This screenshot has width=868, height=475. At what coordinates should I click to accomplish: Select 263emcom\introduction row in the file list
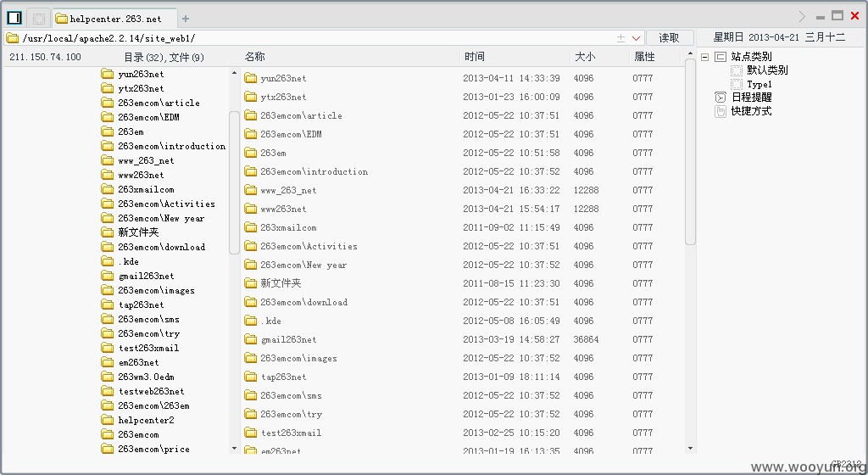pos(463,171)
